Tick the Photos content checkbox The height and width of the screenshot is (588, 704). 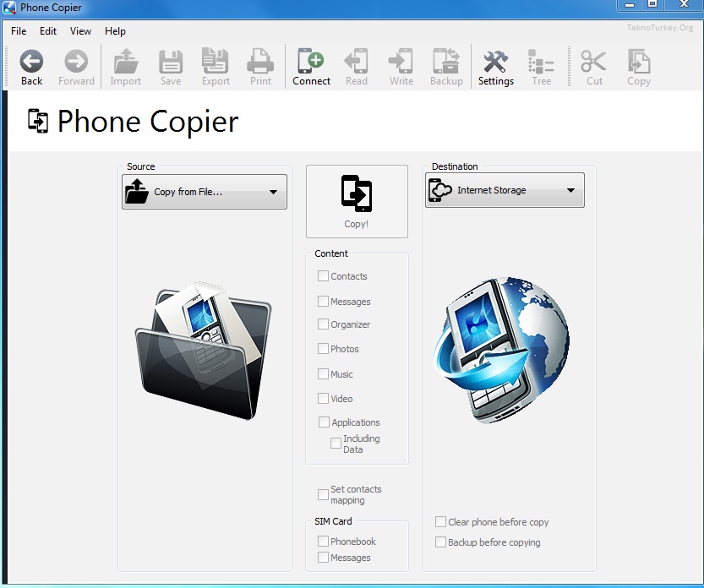coord(324,348)
